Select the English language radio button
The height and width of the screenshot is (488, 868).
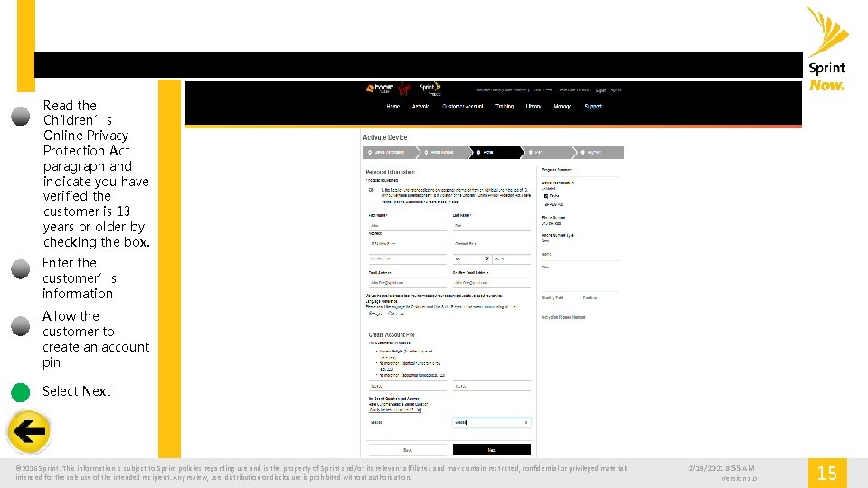371,314
